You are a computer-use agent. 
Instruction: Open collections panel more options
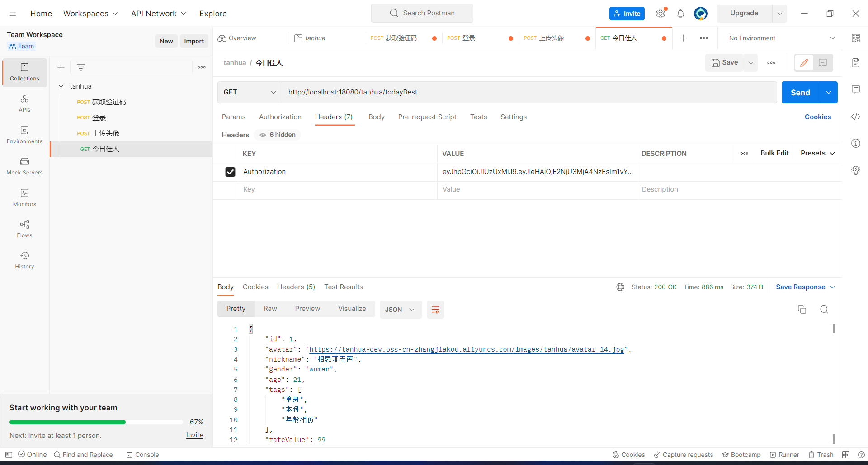(202, 67)
